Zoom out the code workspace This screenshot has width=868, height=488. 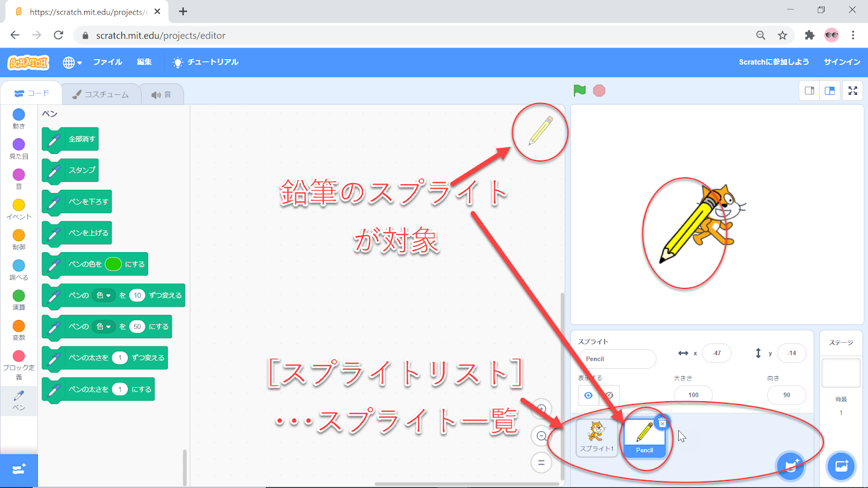pyautogui.click(x=541, y=436)
